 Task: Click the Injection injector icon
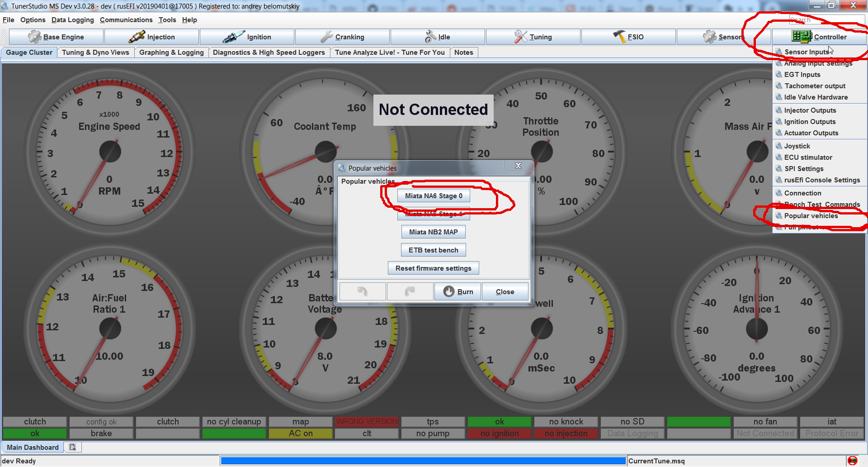tap(137, 37)
